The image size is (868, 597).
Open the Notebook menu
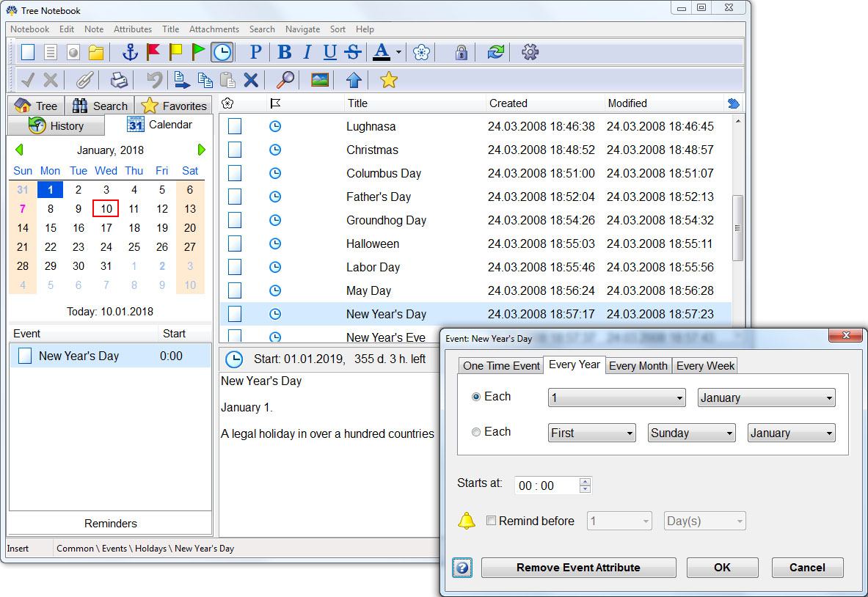coord(30,29)
